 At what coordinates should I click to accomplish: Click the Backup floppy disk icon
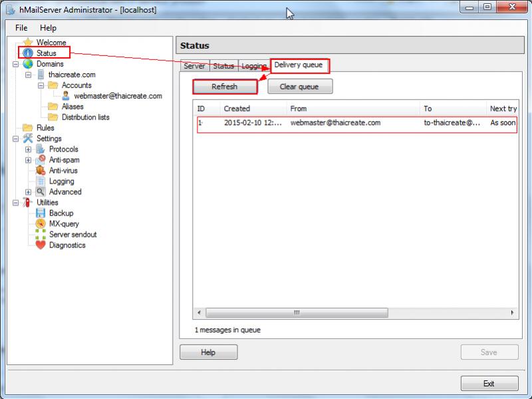[41, 213]
